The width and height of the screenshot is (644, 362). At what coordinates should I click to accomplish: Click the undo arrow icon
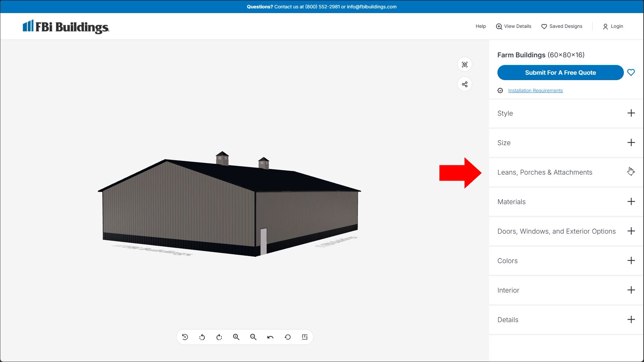pos(270,337)
